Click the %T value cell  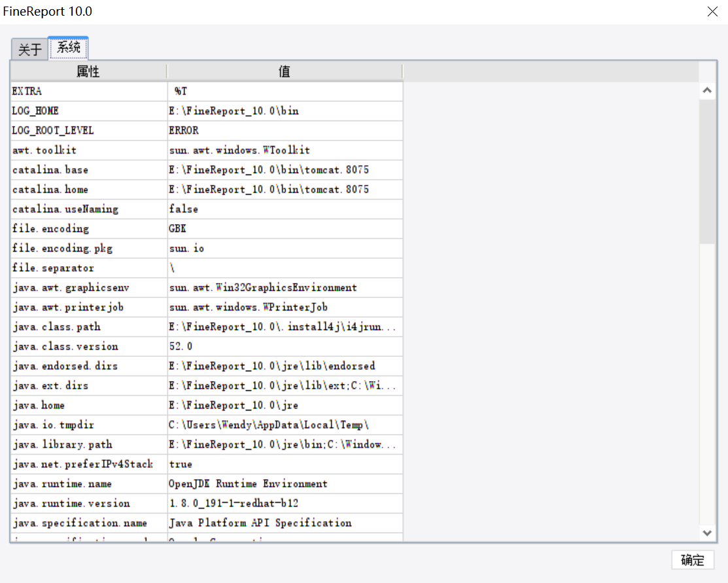[285, 91]
